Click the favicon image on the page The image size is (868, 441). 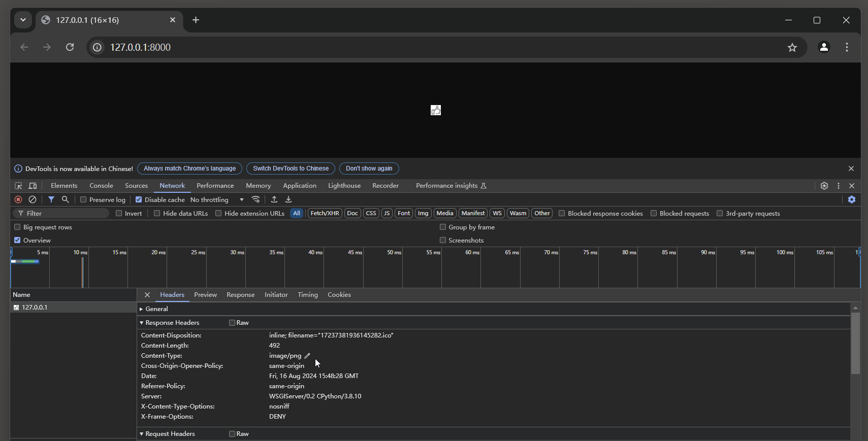click(x=436, y=110)
